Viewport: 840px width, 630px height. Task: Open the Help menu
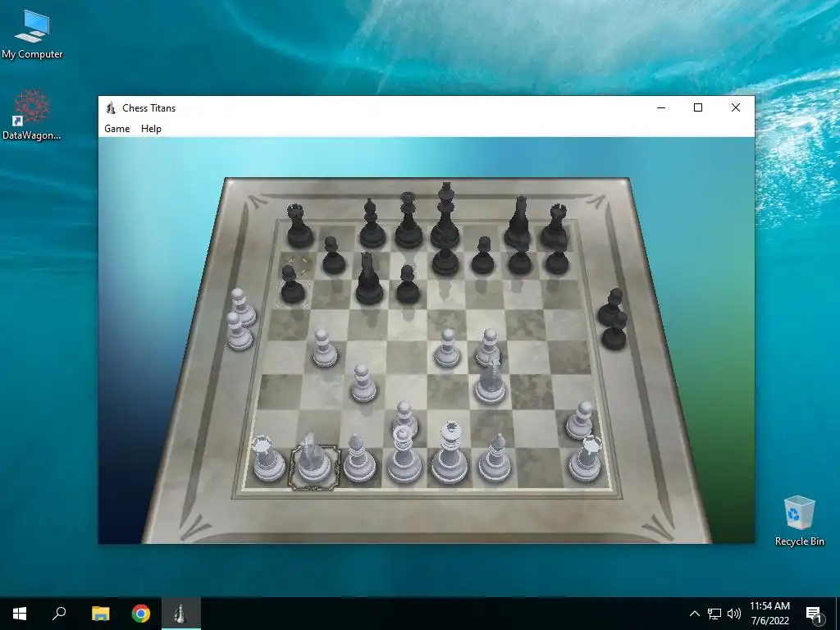click(x=151, y=129)
